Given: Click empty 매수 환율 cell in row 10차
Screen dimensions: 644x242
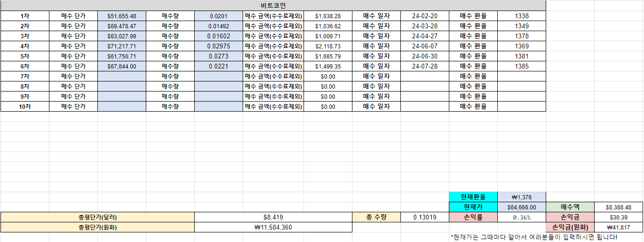Looking at the screenshot, I should 522,106.
